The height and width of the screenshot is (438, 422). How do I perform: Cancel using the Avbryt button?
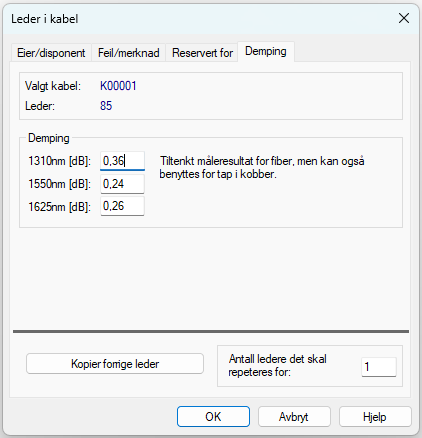coord(294,417)
